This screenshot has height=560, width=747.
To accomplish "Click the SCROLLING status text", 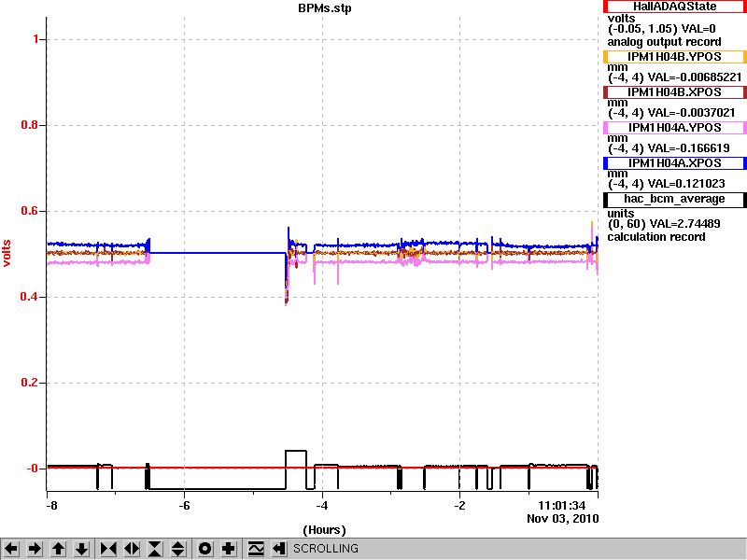I will coord(325,549).
